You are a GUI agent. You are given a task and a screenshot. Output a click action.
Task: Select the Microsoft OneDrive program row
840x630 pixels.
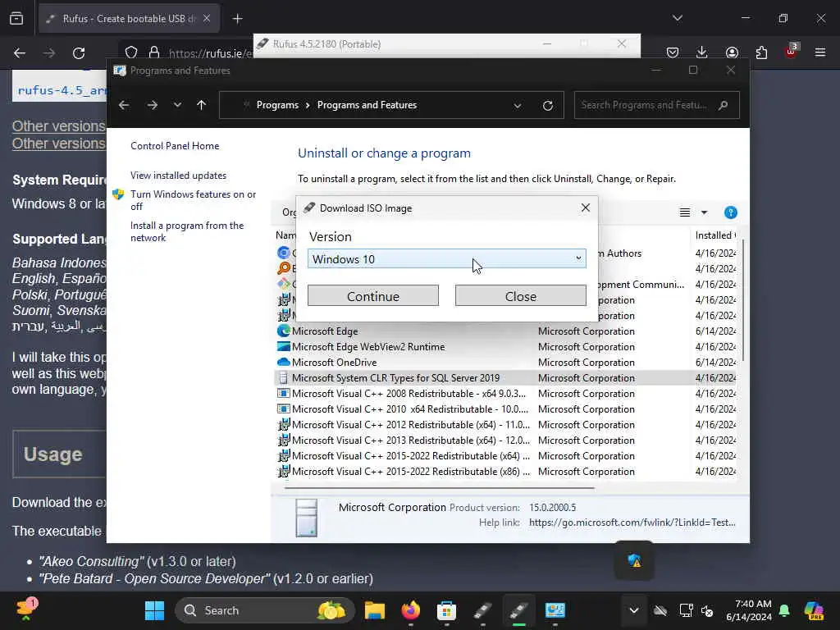click(505, 362)
